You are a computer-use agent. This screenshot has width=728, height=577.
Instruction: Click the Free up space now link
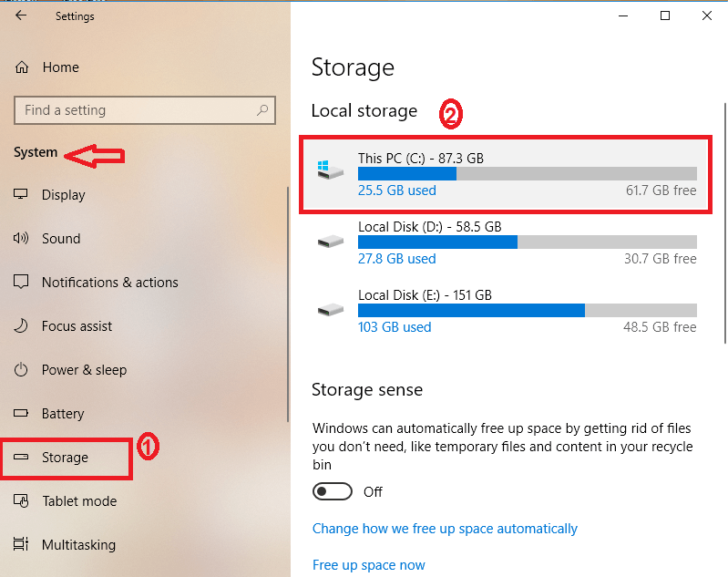[369, 565]
